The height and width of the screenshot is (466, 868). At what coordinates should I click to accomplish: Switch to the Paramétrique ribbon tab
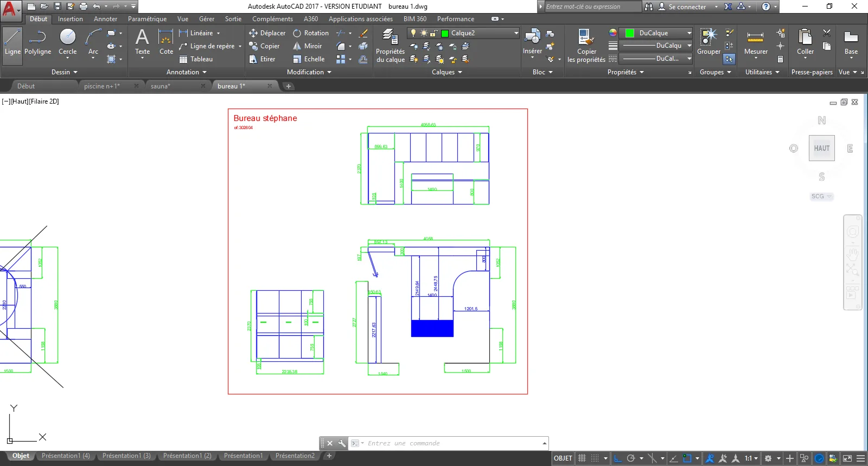[x=148, y=19]
